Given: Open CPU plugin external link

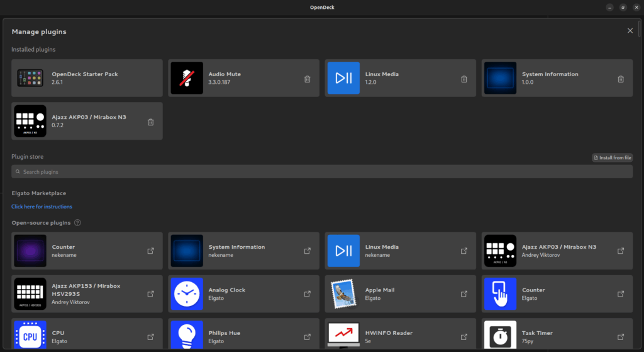Looking at the screenshot, I should pos(150,336).
